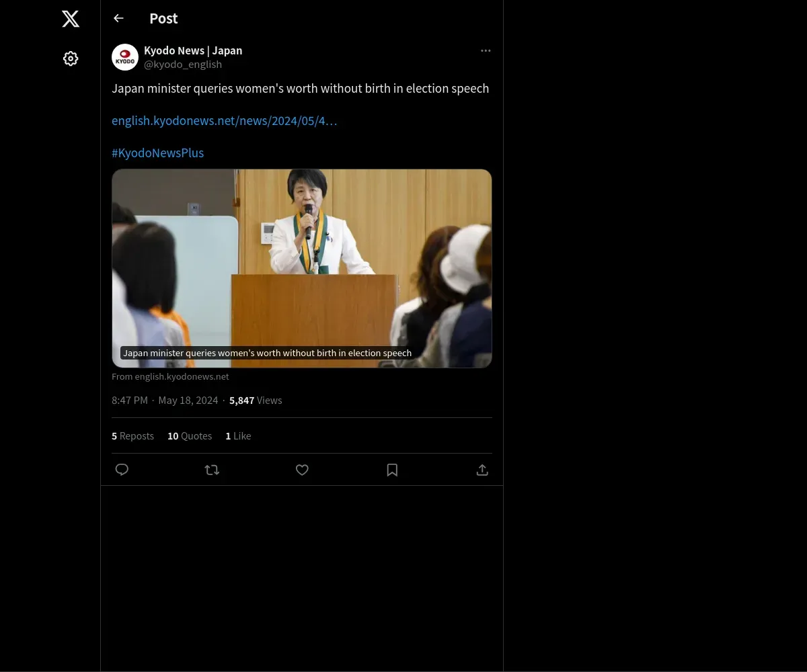Open the X logo home link
Image resolution: width=807 pixels, height=672 pixels.
pos(71,19)
